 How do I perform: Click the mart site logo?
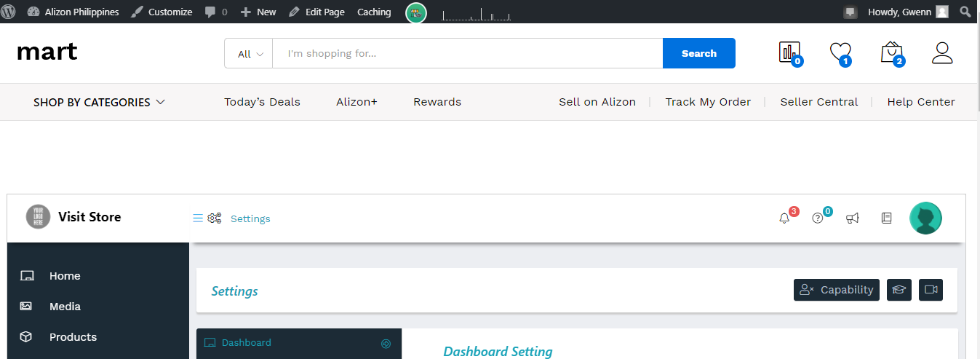pyautogui.click(x=47, y=52)
